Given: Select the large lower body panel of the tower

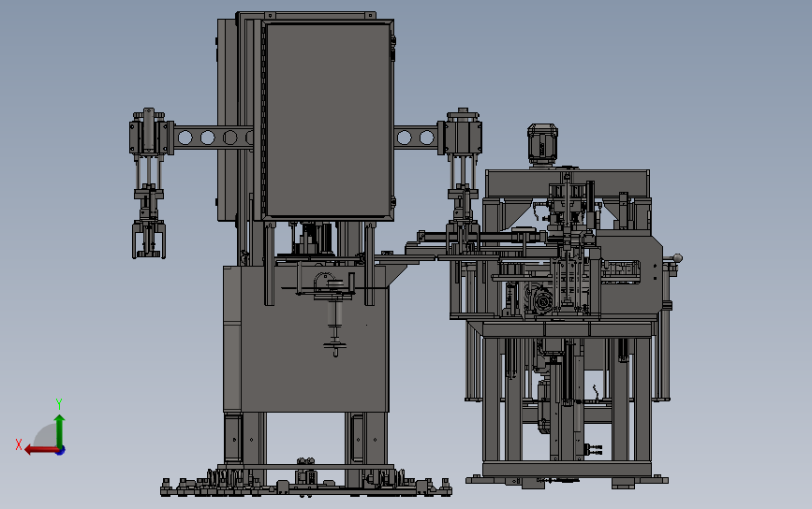Looking at the screenshot, I should 315,339.
